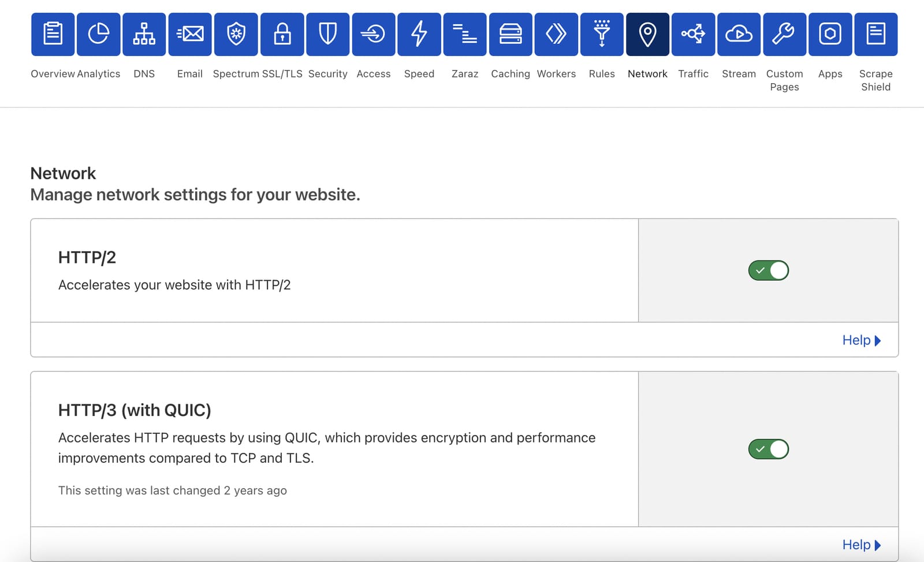Click the HTTP/2 heading
The height and width of the screenshot is (562, 924).
(87, 257)
